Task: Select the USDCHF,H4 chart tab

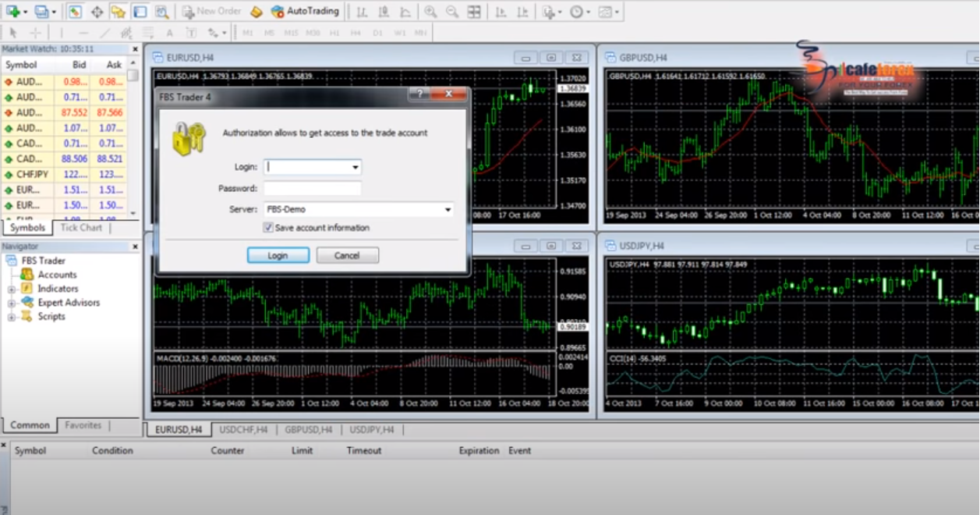Action: point(243,430)
